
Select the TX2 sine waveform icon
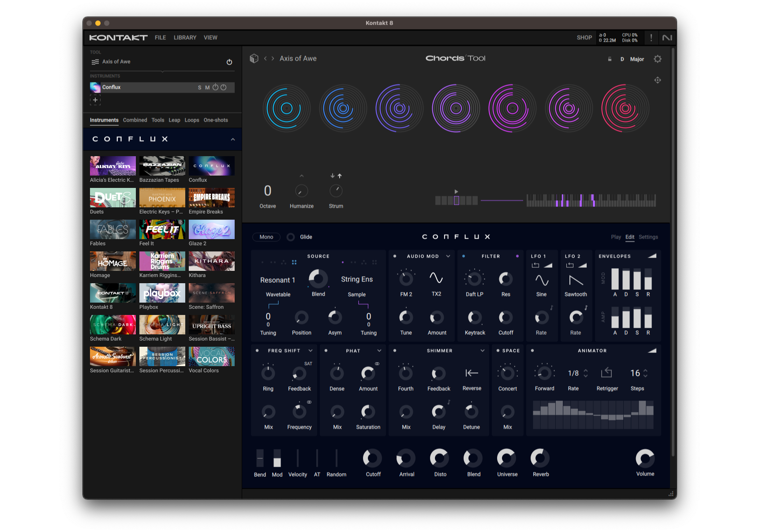(436, 278)
